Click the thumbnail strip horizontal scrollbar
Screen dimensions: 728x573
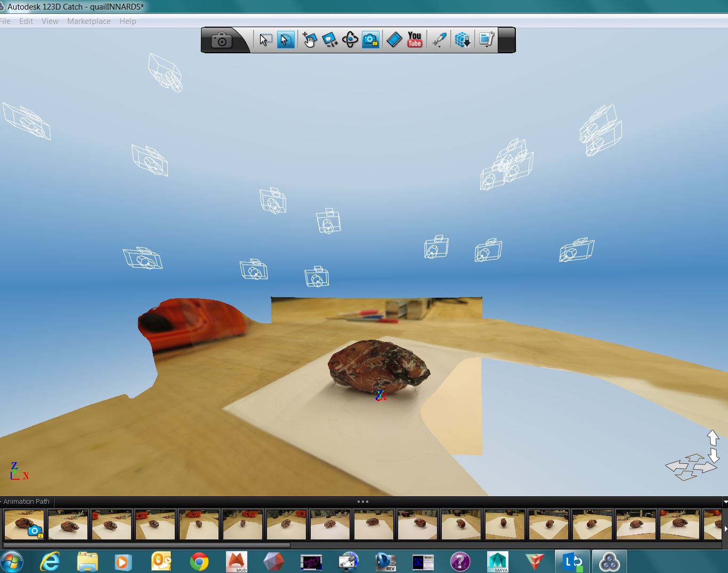(147, 545)
